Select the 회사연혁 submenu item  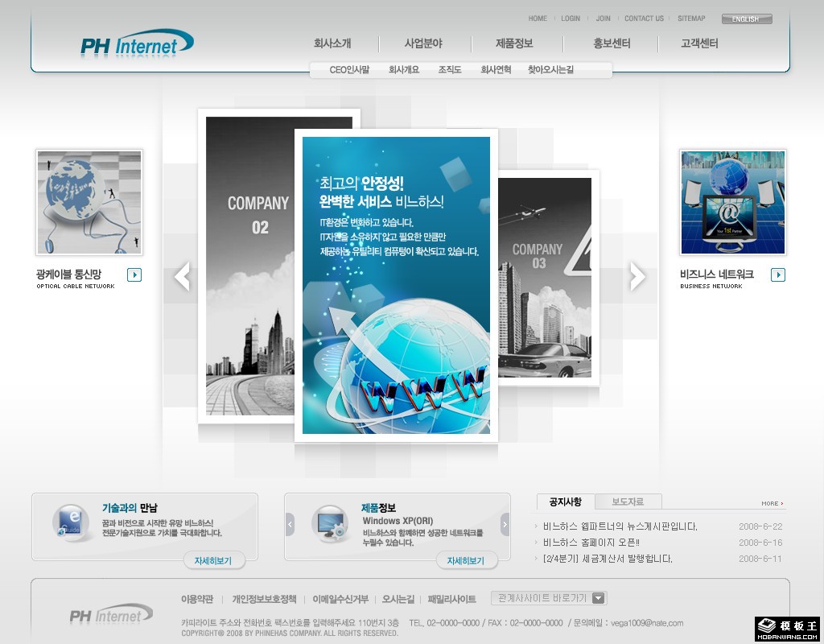[496, 70]
